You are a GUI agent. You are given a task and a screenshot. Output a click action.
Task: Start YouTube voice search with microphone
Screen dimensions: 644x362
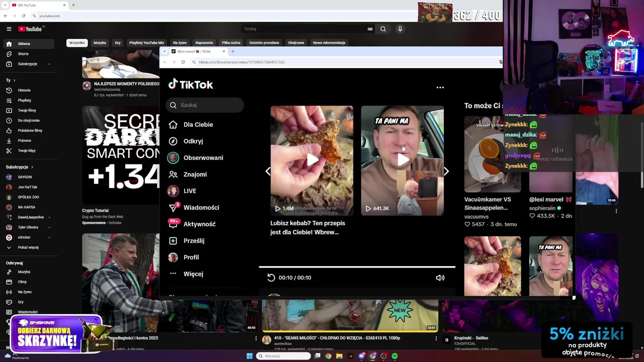[400, 29]
